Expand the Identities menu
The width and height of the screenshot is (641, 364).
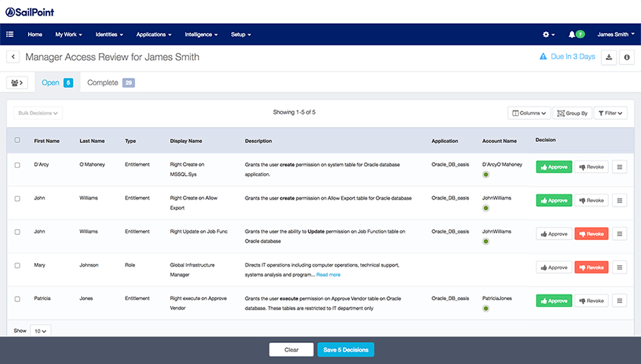point(109,34)
